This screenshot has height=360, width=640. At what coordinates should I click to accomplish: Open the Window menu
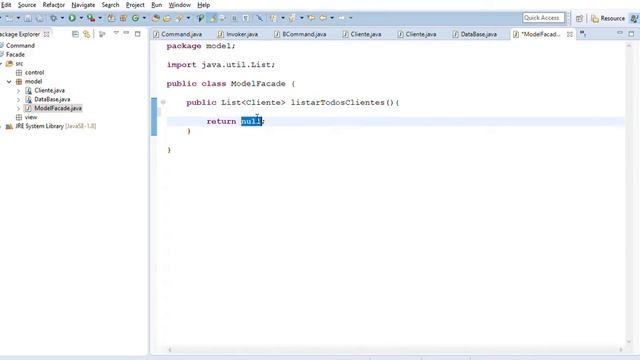click(180, 5)
